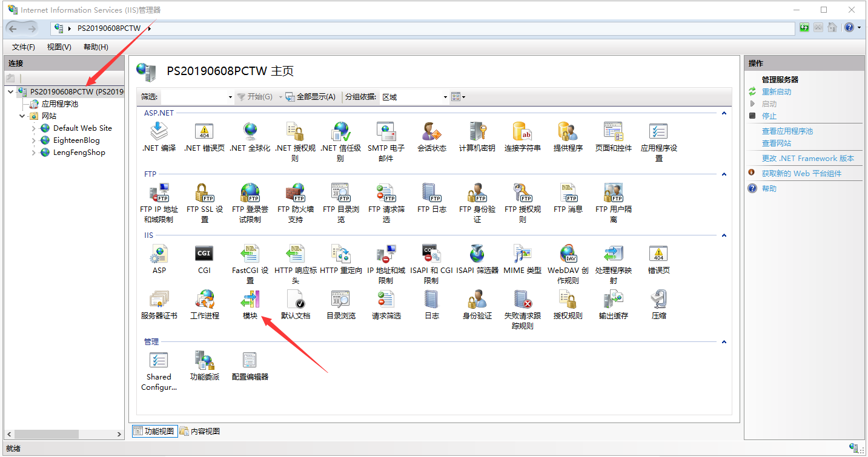Open the 会话状态 feature

[432, 137]
